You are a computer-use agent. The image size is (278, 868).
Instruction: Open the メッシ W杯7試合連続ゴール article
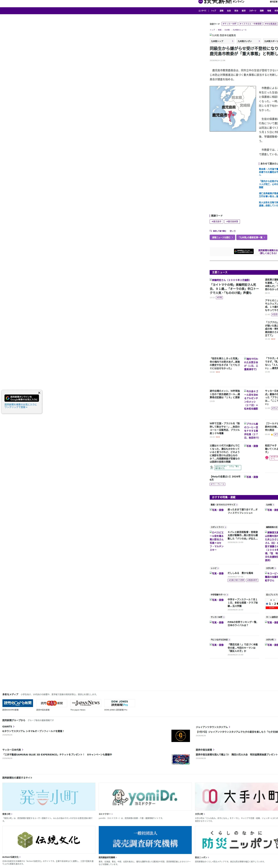(x=225, y=394)
